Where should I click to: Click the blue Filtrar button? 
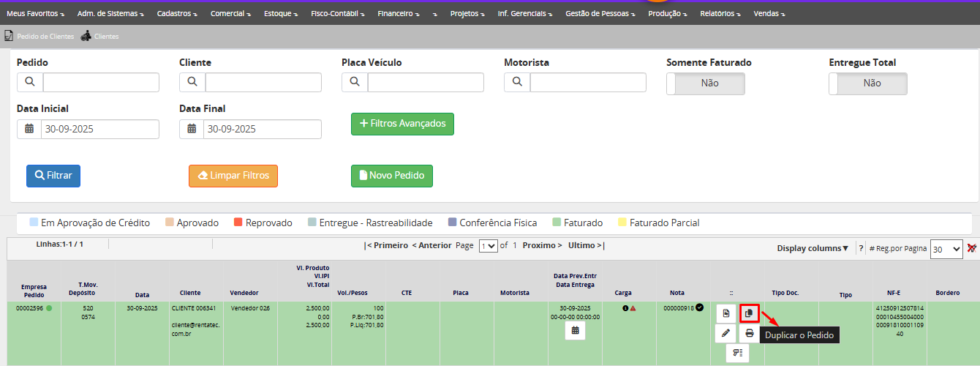[x=53, y=176]
